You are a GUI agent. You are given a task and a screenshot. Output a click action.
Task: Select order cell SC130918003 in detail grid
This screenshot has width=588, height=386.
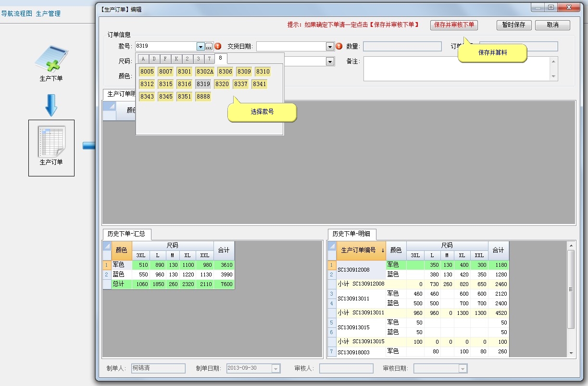[361, 352]
